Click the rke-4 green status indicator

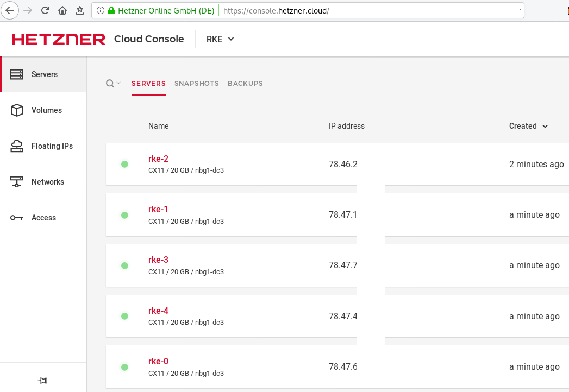124,316
